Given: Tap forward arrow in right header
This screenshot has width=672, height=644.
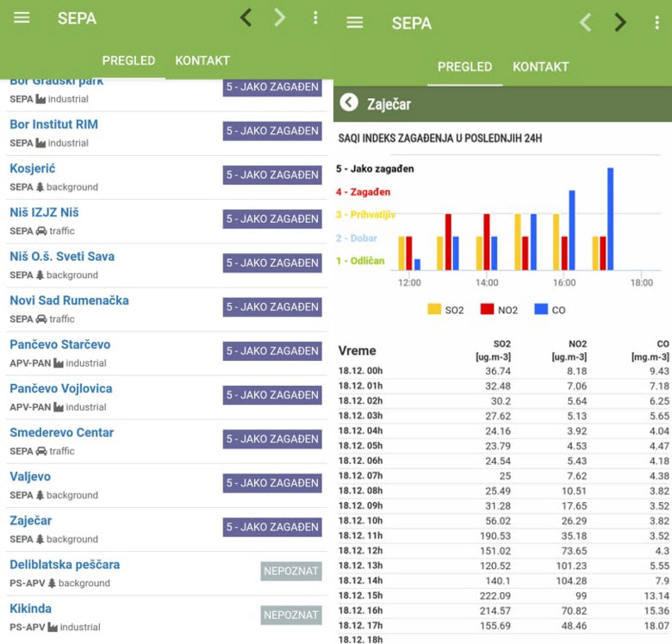Looking at the screenshot, I should tap(620, 22).
